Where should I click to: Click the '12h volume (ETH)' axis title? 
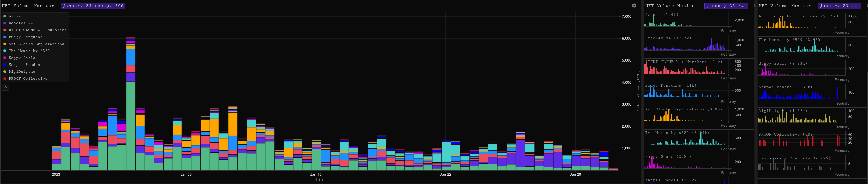coord(638,90)
